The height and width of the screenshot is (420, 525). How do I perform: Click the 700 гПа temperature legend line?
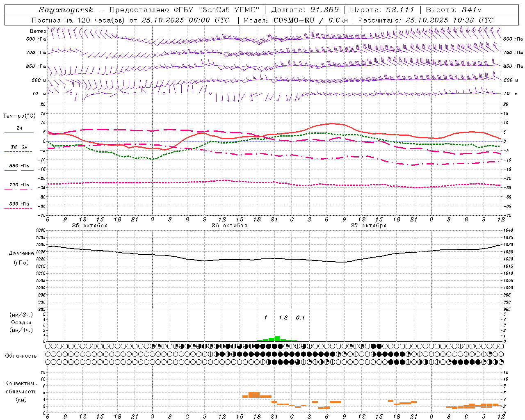(x=19, y=189)
